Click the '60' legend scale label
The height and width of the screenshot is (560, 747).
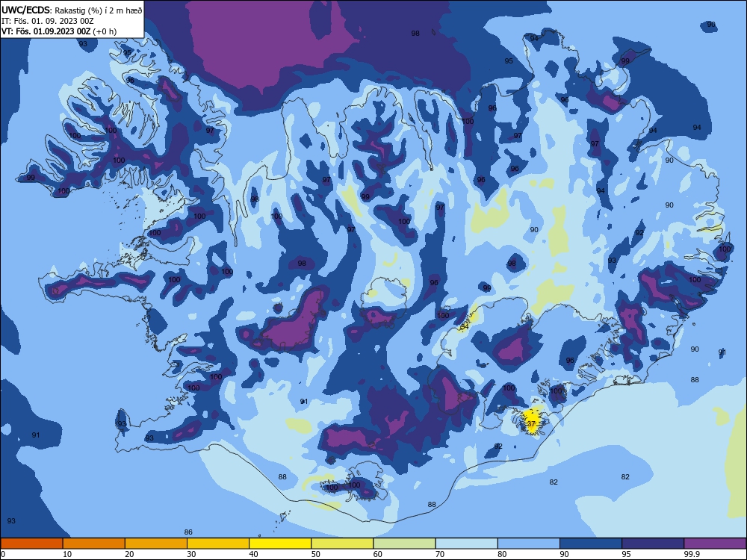(378, 554)
